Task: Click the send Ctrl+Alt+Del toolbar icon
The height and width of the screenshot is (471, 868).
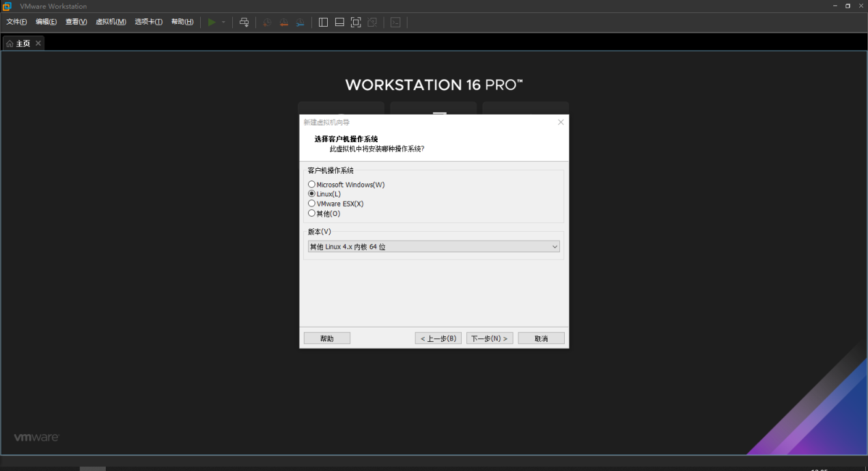Action: (x=244, y=22)
